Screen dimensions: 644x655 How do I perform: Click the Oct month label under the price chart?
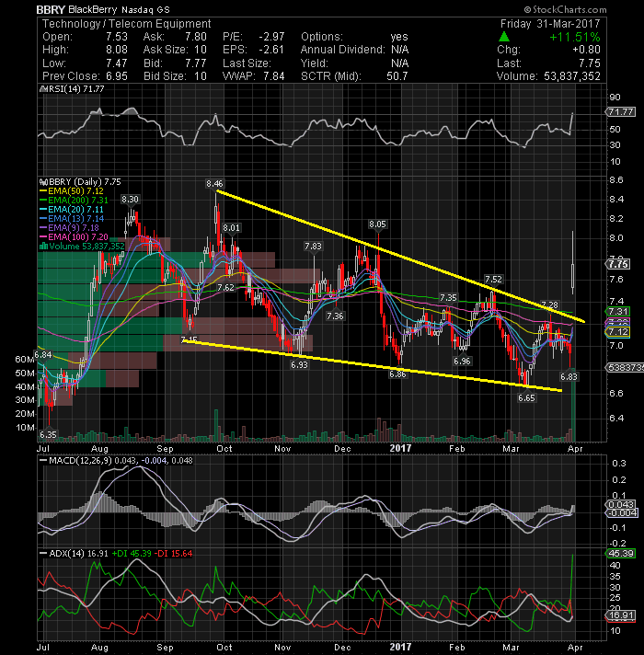tap(224, 449)
